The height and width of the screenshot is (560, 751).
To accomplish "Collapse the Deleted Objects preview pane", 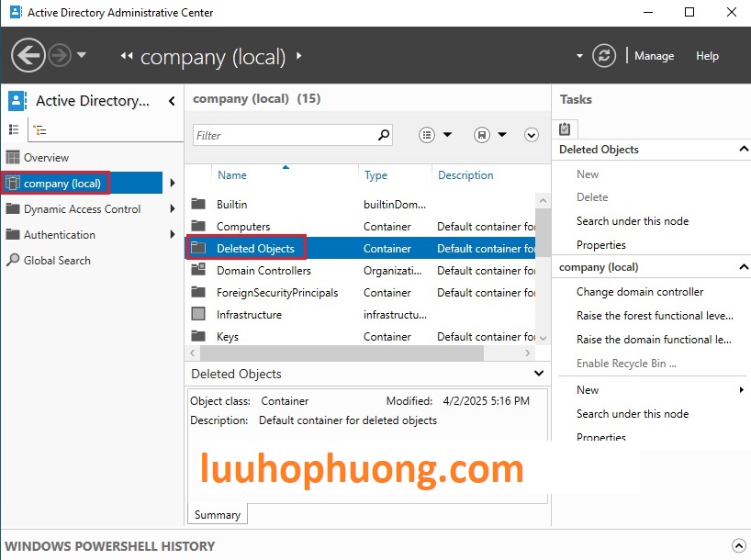I will click(x=539, y=374).
